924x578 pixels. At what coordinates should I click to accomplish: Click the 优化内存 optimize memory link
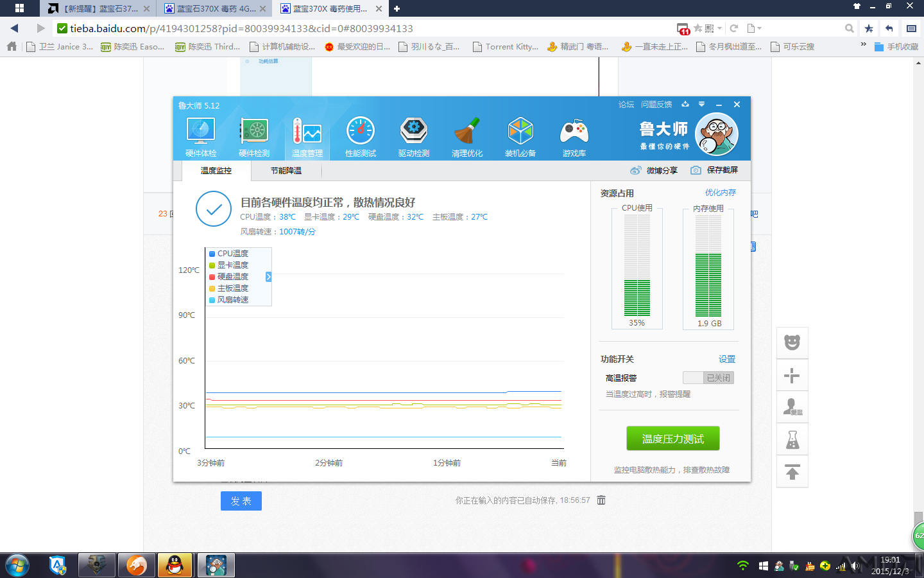(721, 193)
